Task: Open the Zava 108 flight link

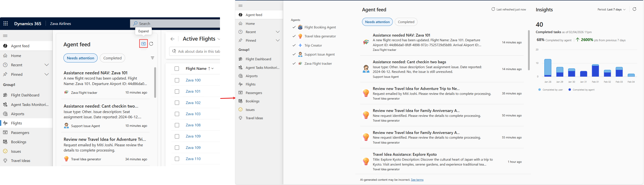Action: click(x=193, y=125)
